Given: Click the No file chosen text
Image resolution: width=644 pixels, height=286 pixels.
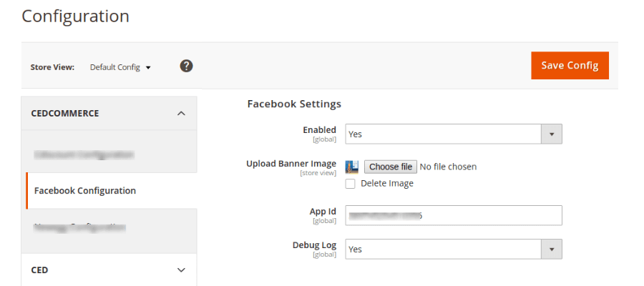Looking at the screenshot, I should click(448, 167).
